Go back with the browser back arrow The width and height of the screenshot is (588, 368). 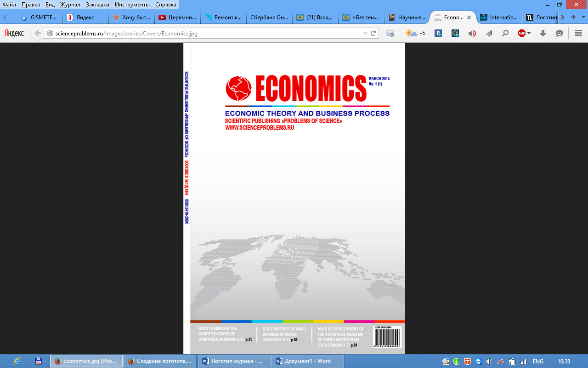38,33
